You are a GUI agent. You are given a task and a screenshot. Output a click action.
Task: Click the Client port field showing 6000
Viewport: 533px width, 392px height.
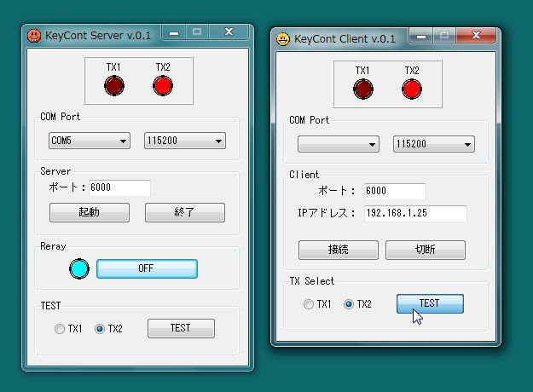coord(395,191)
